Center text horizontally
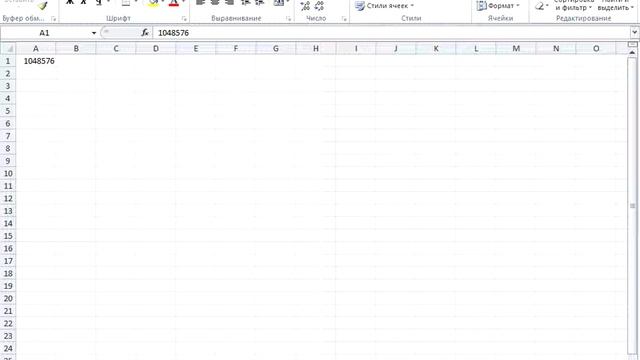 point(215,3)
